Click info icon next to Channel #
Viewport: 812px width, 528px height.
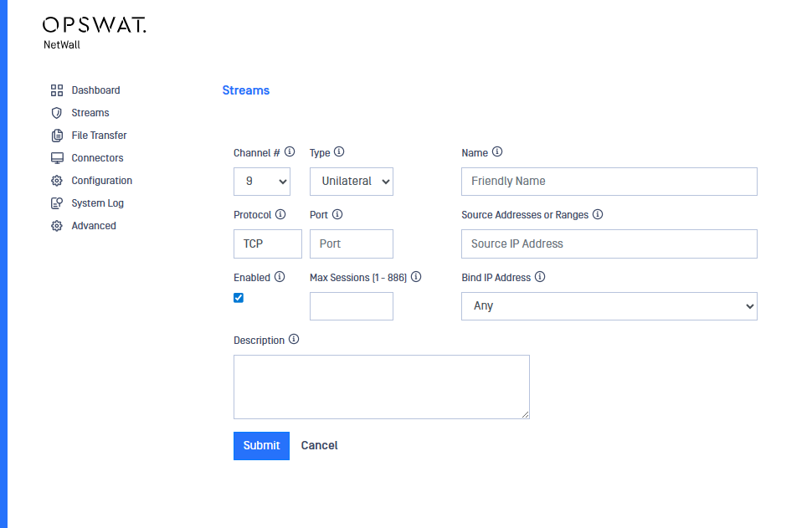click(290, 152)
